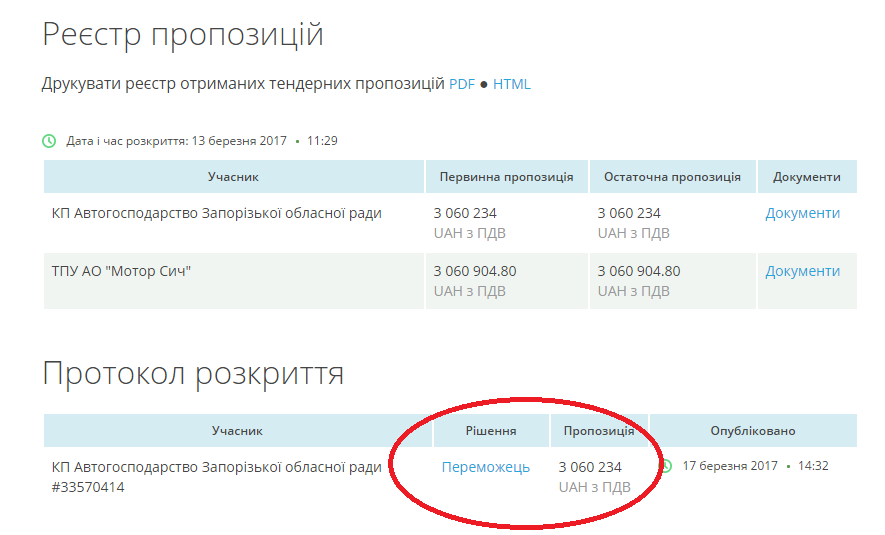Click the Реєстр пропозицій heading
The height and width of the screenshot is (535, 885).
pyautogui.click(x=183, y=34)
